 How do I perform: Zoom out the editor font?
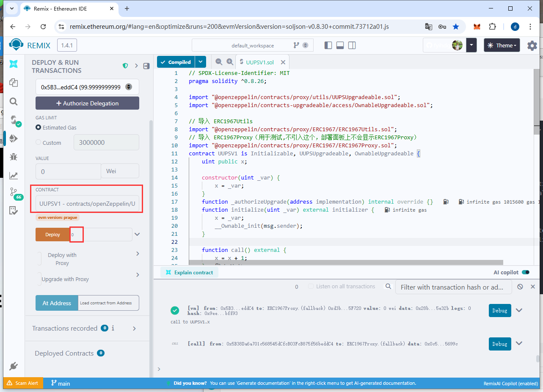(219, 62)
